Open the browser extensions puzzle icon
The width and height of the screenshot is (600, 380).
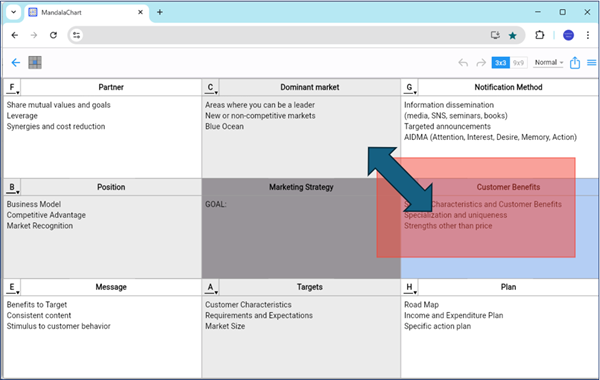540,35
